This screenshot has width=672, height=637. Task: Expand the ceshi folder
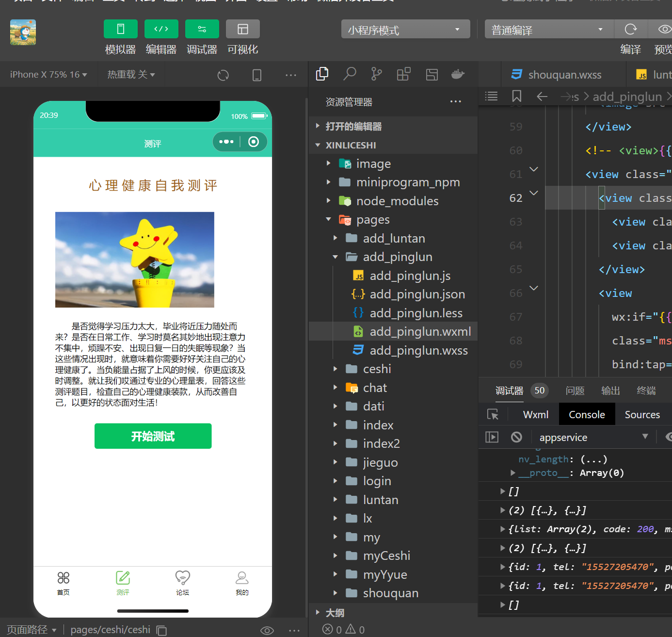click(393, 369)
